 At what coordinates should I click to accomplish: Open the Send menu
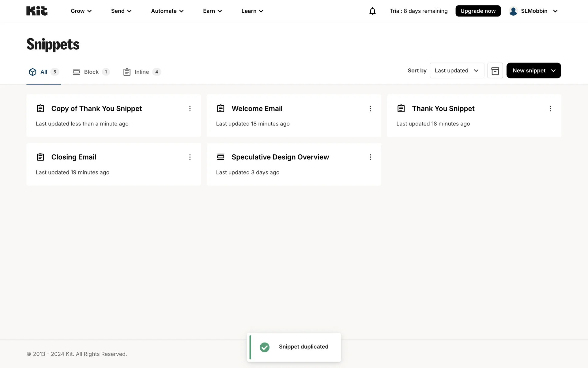coord(121,11)
